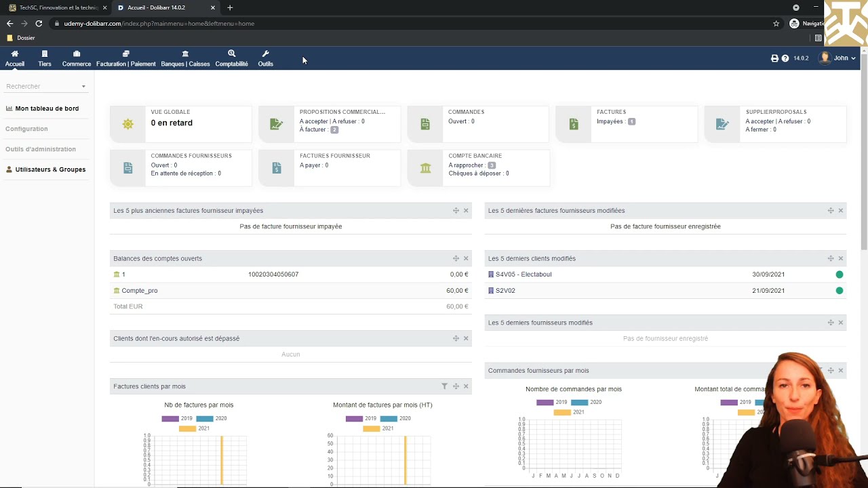Click the Factures card icon
The height and width of the screenshot is (488, 868).
(574, 124)
